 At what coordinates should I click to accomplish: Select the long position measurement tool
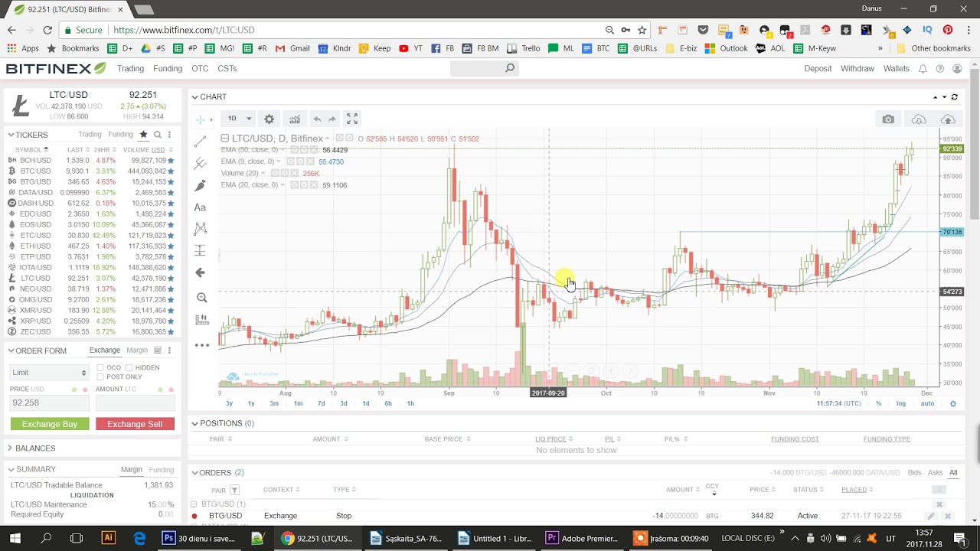pos(201,250)
